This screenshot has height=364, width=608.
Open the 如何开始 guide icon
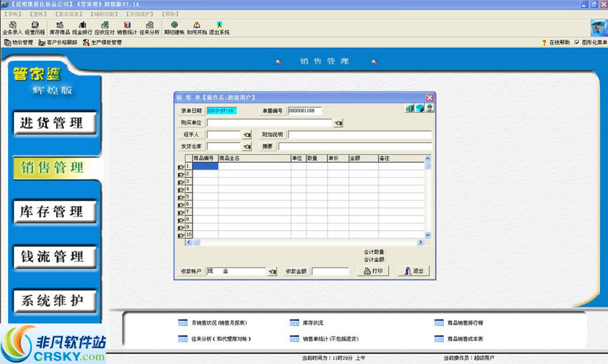click(x=197, y=28)
